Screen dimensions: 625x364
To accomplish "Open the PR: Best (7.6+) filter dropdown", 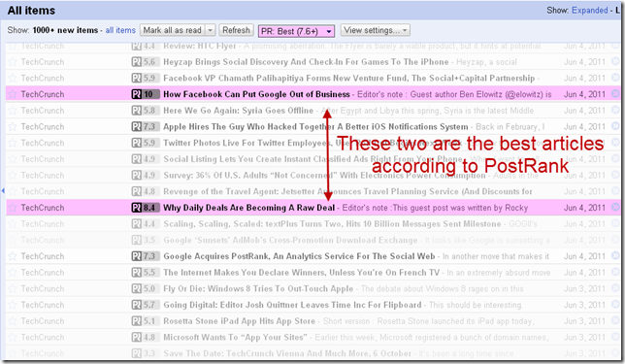I will (x=296, y=31).
